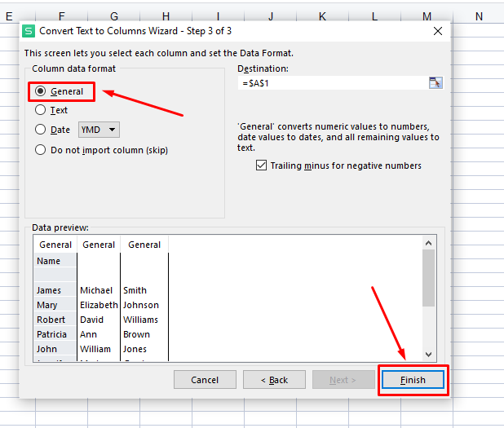Close the Convert Text to Columns Wizard
Image resolution: width=504 pixels, height=428 pixels.
point(437,31)
